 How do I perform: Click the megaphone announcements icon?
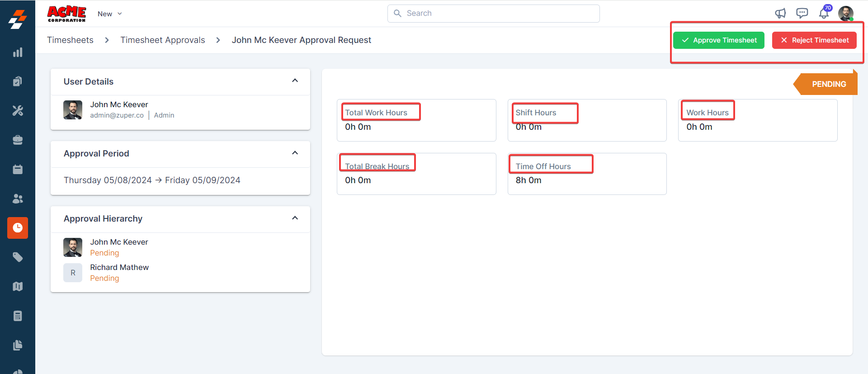tap(780, 14)
